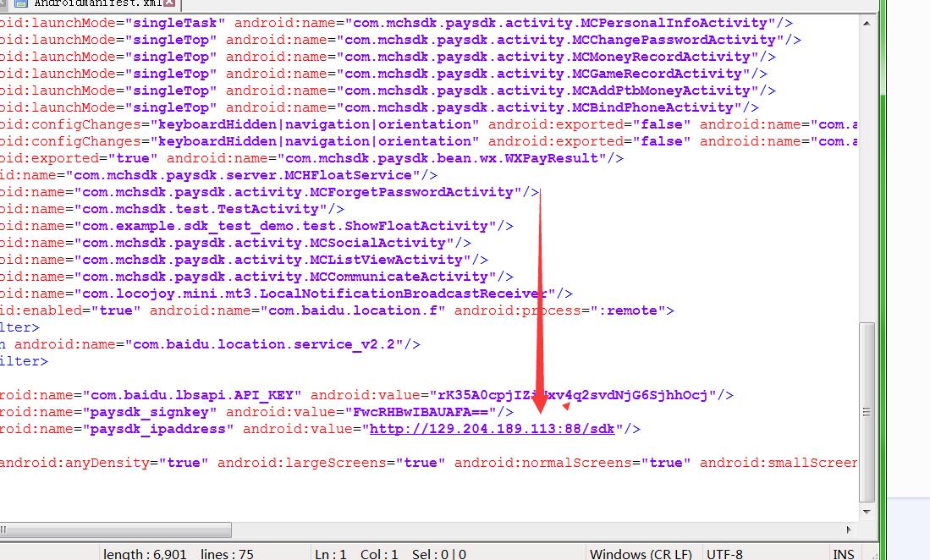930x560 pixels.
Task: Click the empty vertical scrollbar track above the thumb
Action: (867, 169)
